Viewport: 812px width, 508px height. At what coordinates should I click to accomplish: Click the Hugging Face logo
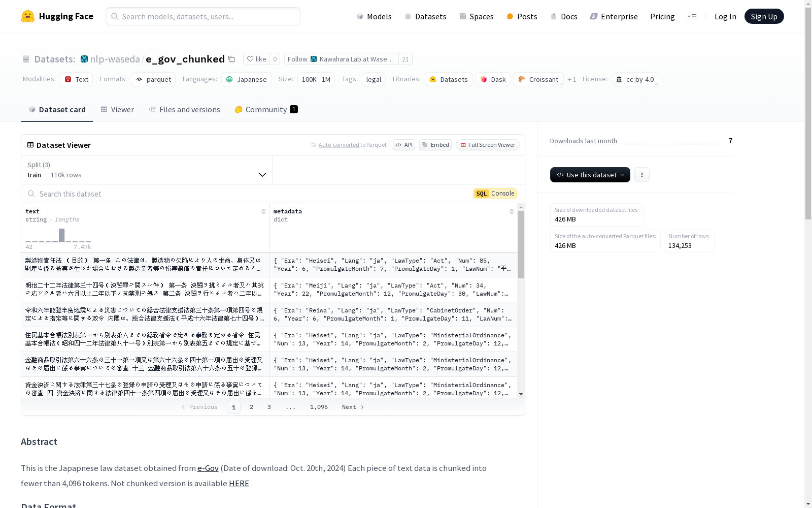(x=57, y=16)
